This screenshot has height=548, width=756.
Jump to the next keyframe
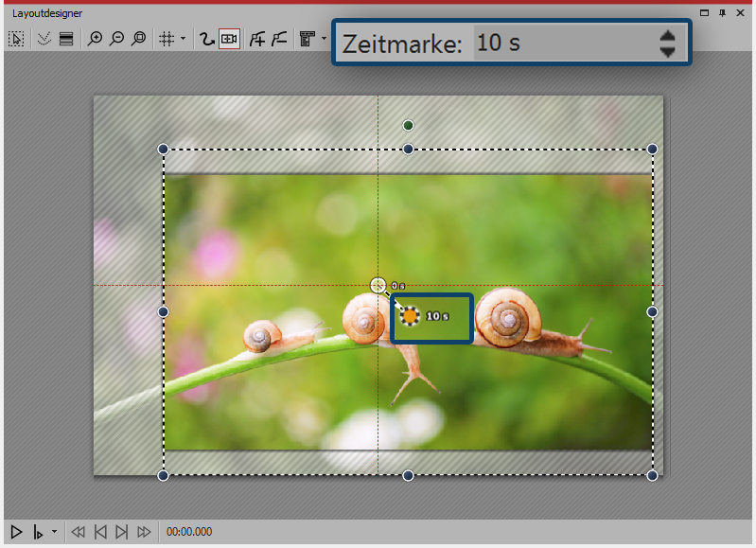(121, 533)
